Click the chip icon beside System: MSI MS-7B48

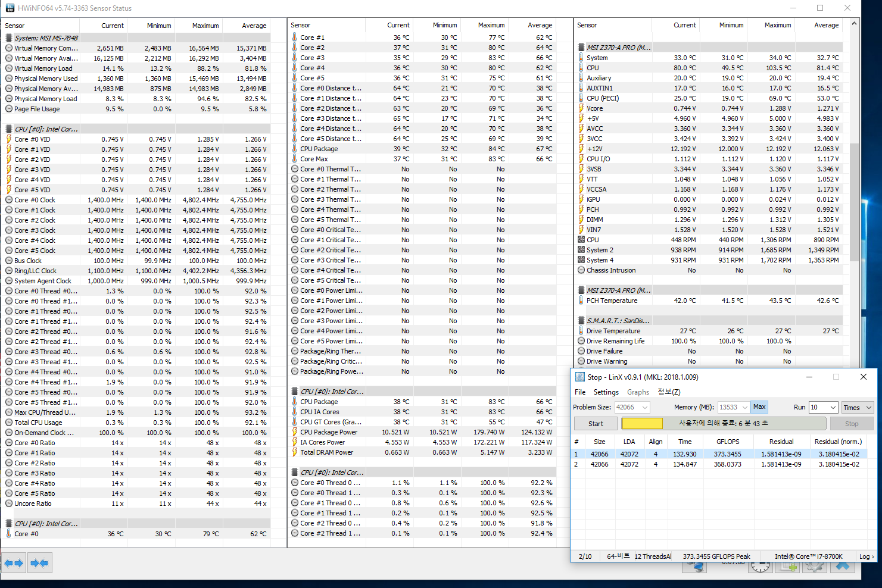(9, 37)
